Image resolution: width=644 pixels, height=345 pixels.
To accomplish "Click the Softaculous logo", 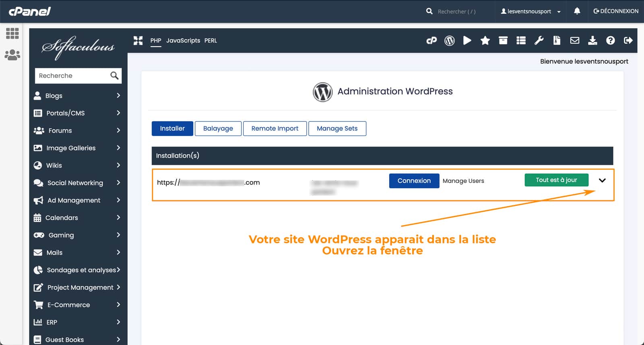I will 78,47.
